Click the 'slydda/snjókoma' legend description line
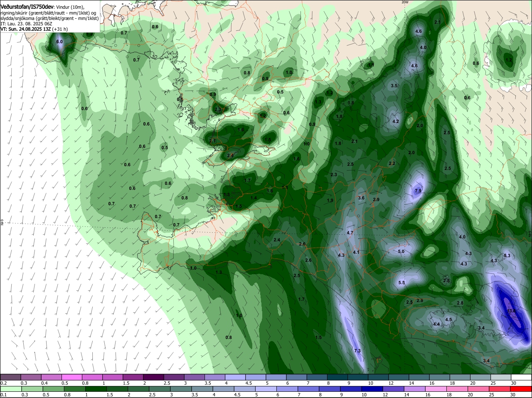The image size is (532, 398). tap(49, 18)
